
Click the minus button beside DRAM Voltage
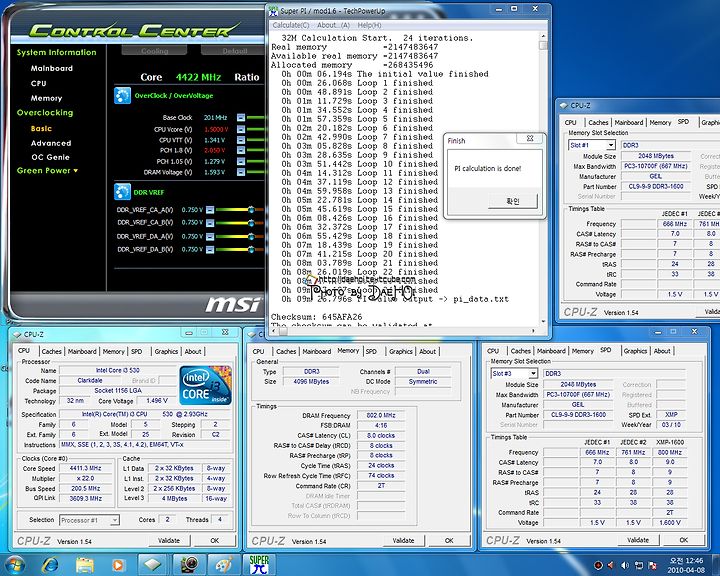pyautogui.click(x=241, y=172)
